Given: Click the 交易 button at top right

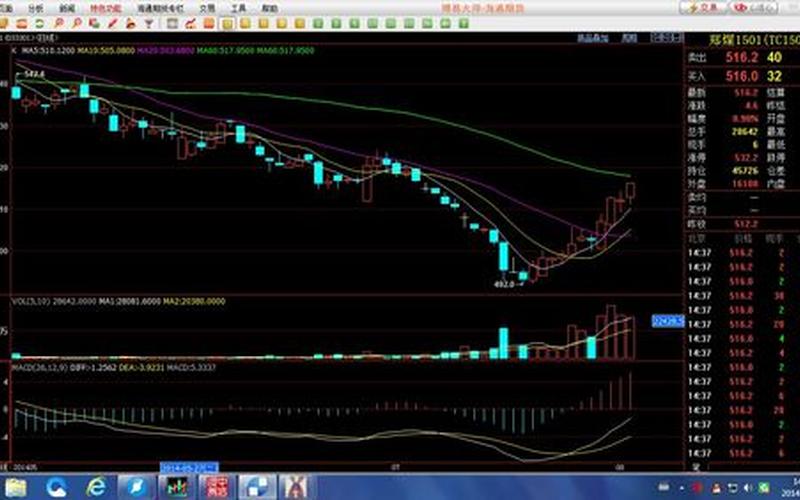Looking at the screenshot, I should pos(707,7).
